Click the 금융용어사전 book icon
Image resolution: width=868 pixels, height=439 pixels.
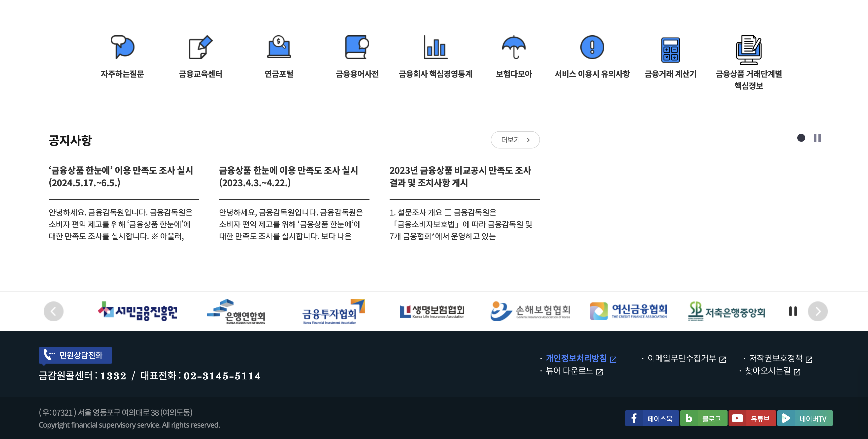[x=357, y=47]
